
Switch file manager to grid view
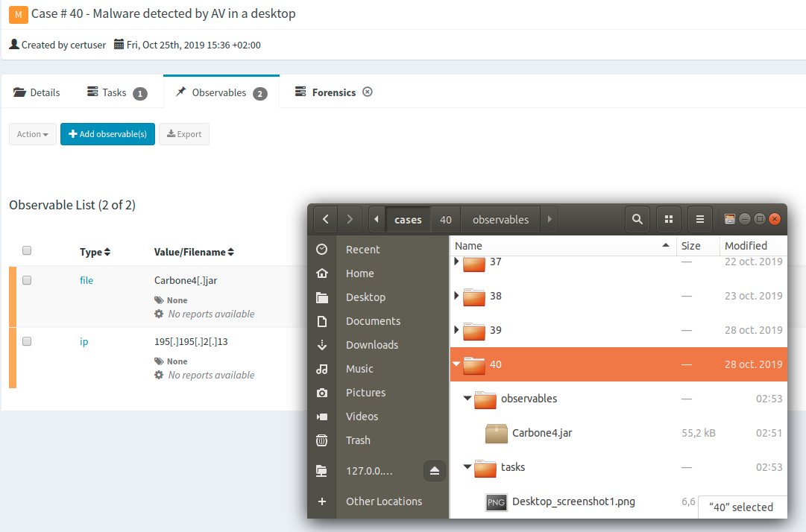coord(668,218)
